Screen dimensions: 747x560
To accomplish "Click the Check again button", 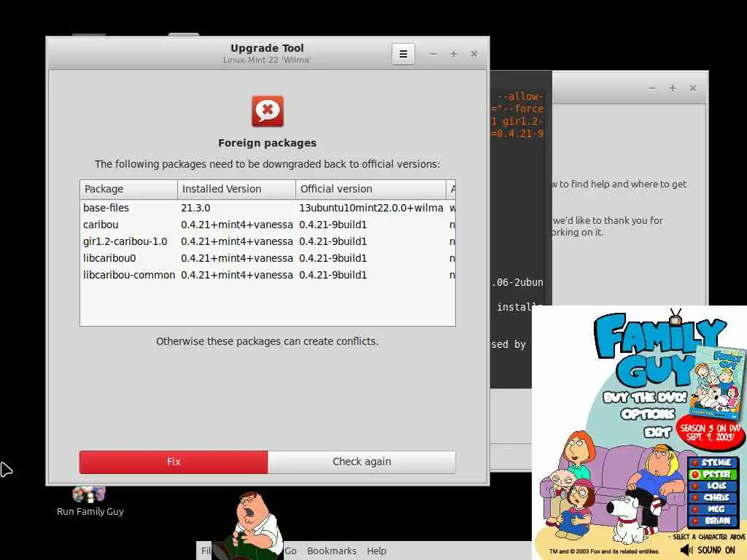I will click(362, 462).
